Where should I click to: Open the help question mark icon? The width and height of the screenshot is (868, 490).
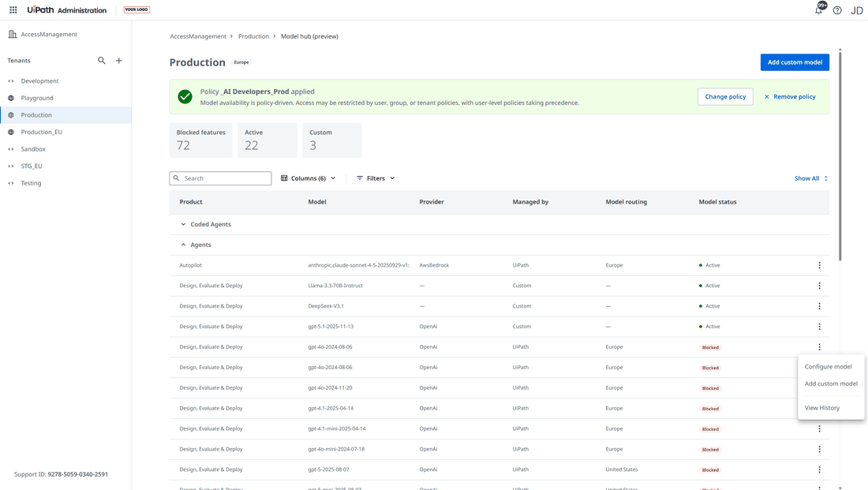pos(837,10)
